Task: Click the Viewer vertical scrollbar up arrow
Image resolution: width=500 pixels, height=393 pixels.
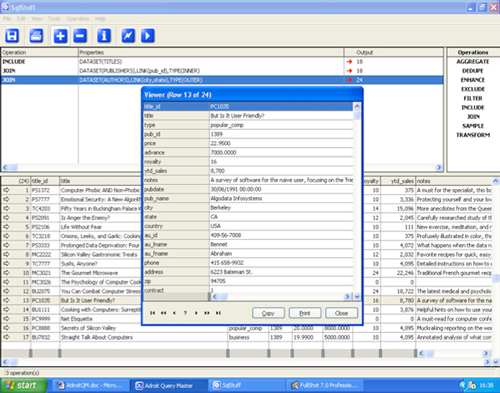Action: [x=357, y=106]
